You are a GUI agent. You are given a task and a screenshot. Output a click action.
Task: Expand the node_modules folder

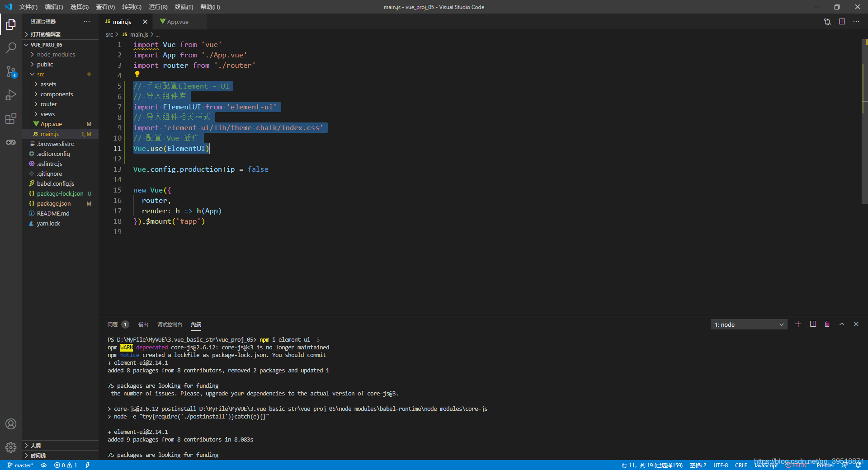tap(60, 54)
